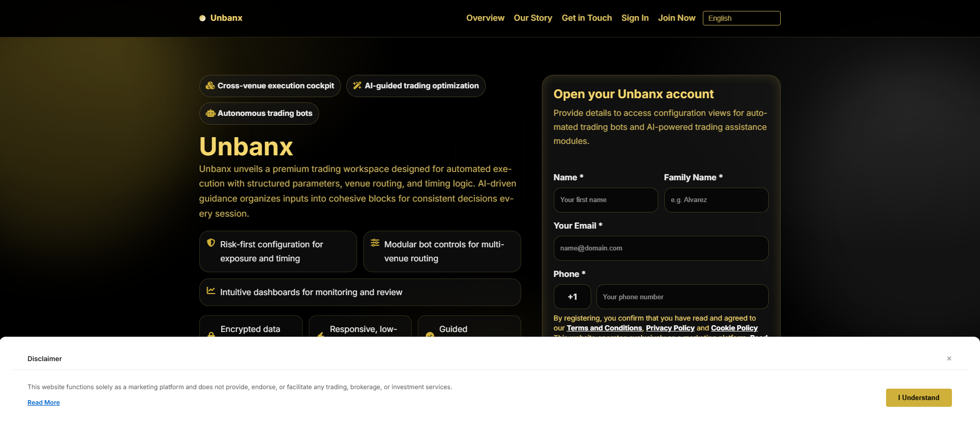Click the cross-venue execution cockpit icon

[x=210, y=86]
